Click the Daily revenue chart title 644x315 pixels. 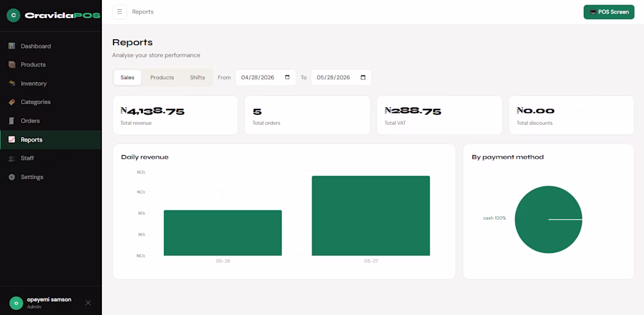(x=145, y=157)
